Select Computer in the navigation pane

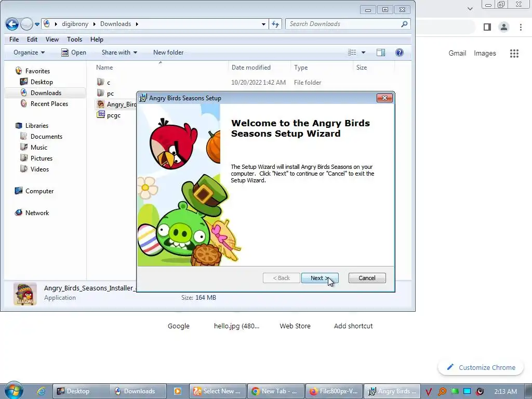39,191
